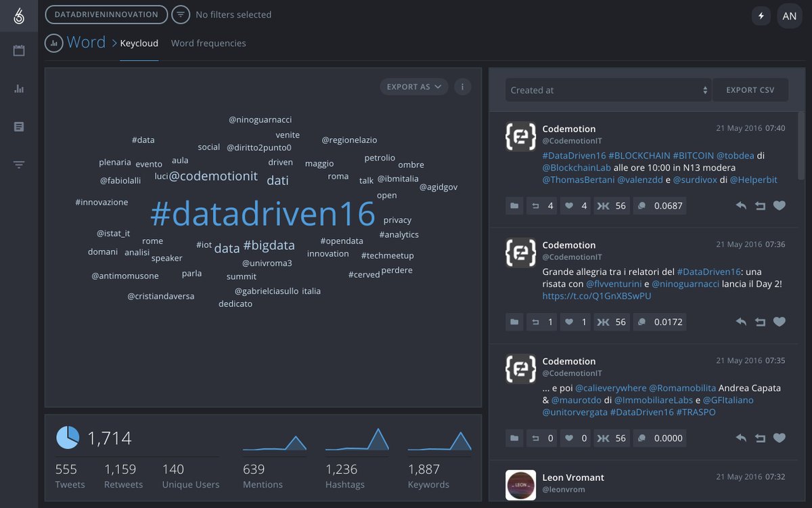The image size is (812, 508).
Task: Reply to the 07:35 Codemotion tweet
Action: coord(741,438)
